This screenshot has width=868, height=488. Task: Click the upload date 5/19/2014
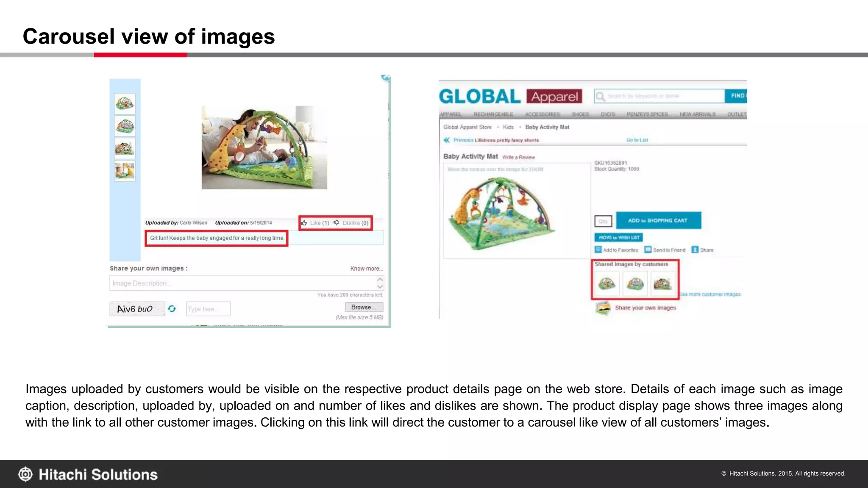tap(261, 223)
